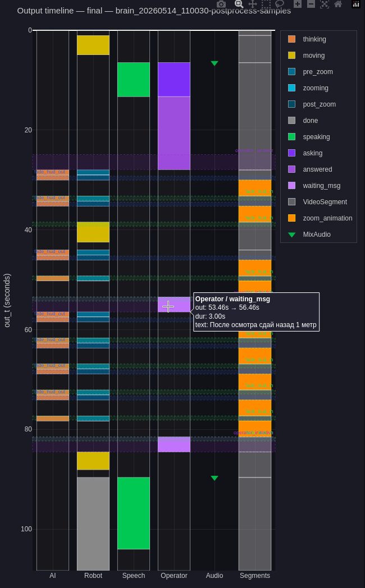Select the Operator asking bar
Image resolution: width=365 pixels, height=588 pixels.
tap(174, 80)
